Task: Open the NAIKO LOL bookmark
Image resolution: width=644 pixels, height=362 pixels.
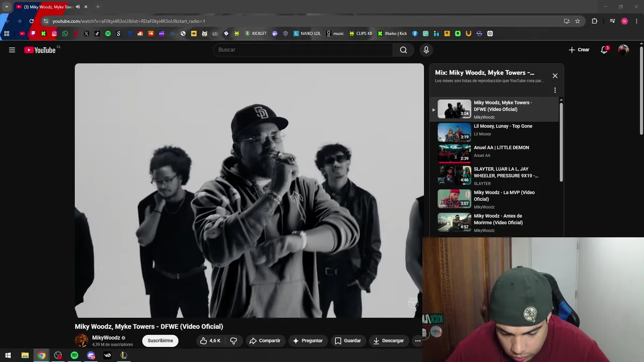Action: [307, 34]
